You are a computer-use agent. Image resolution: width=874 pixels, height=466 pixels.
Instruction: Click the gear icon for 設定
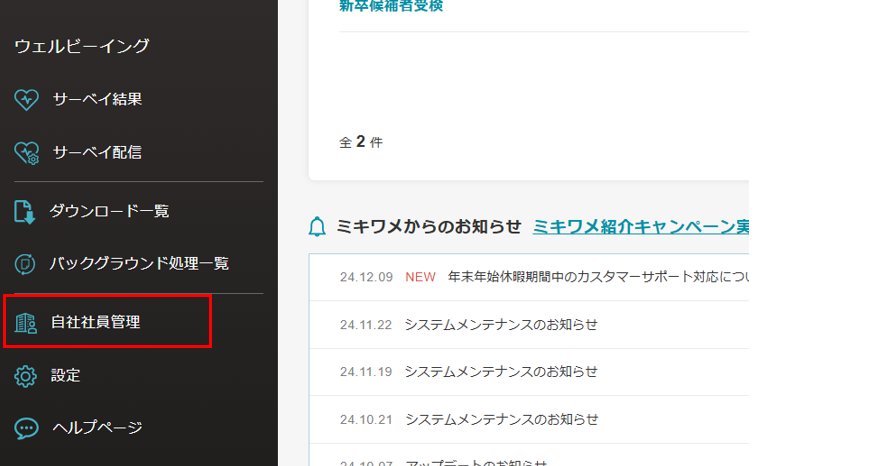pyautogui.click(x=25, y=376)
